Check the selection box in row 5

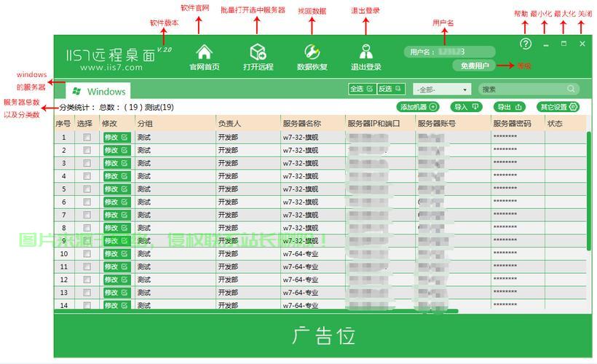(x=87, y=189)
